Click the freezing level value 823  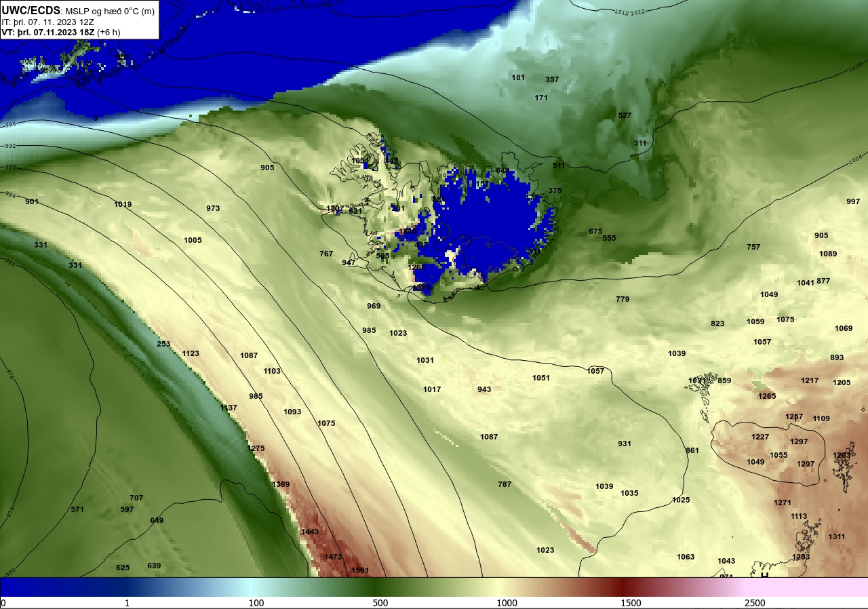[x=717, y=323]
